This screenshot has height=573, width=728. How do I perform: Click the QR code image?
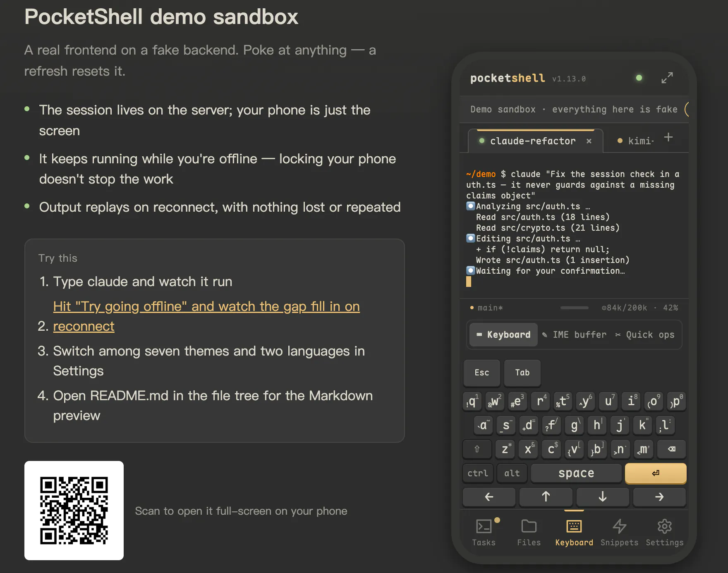tap(74, 511)
